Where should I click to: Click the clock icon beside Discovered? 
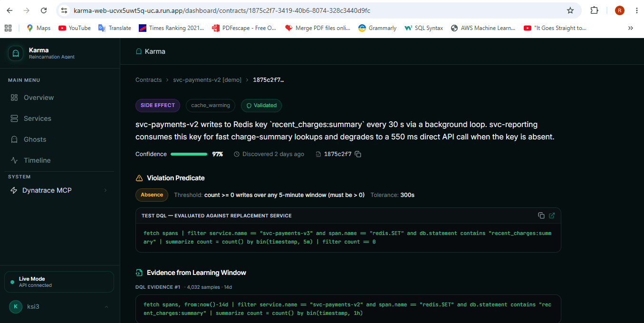(x=237, y=154)
